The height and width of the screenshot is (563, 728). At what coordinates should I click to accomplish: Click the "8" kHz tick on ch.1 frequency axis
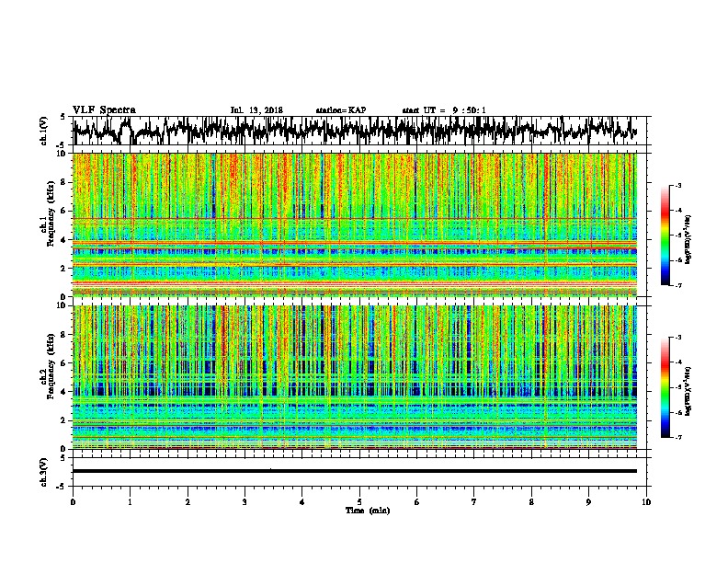click(63, 182)
